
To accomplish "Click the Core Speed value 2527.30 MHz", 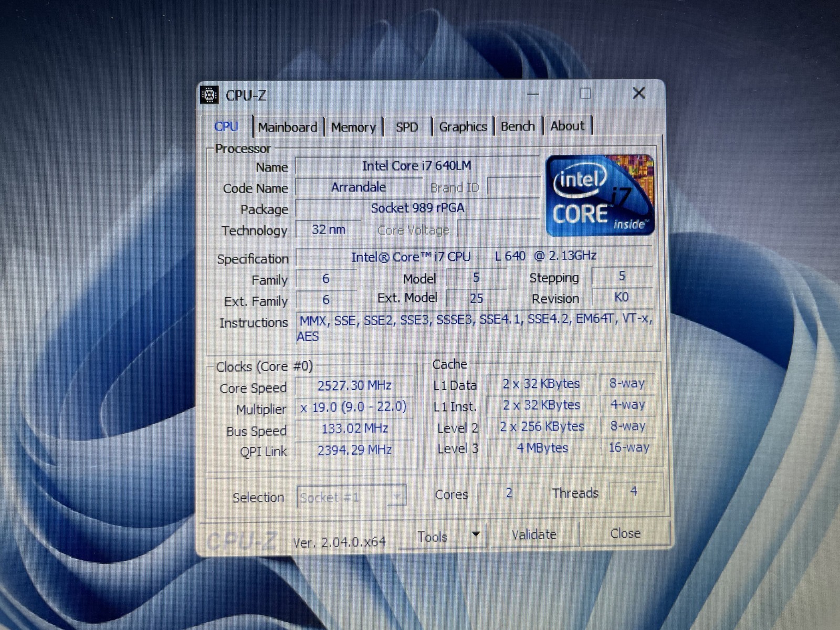I will click(x=354, y=385).
